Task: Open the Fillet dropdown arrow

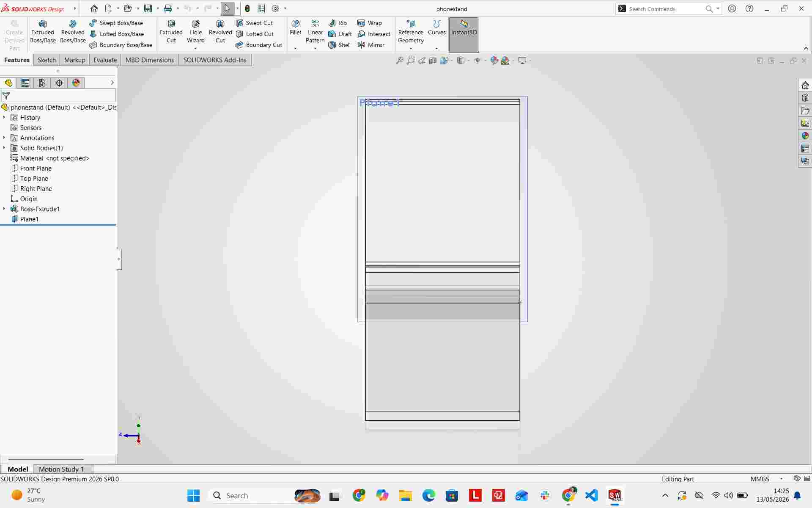Action: pos(295,48)
